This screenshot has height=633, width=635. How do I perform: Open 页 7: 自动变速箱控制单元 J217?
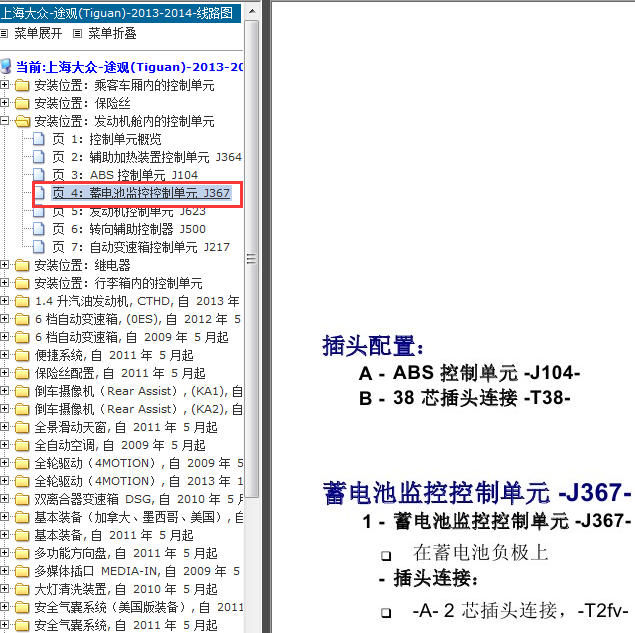[141, 247]
